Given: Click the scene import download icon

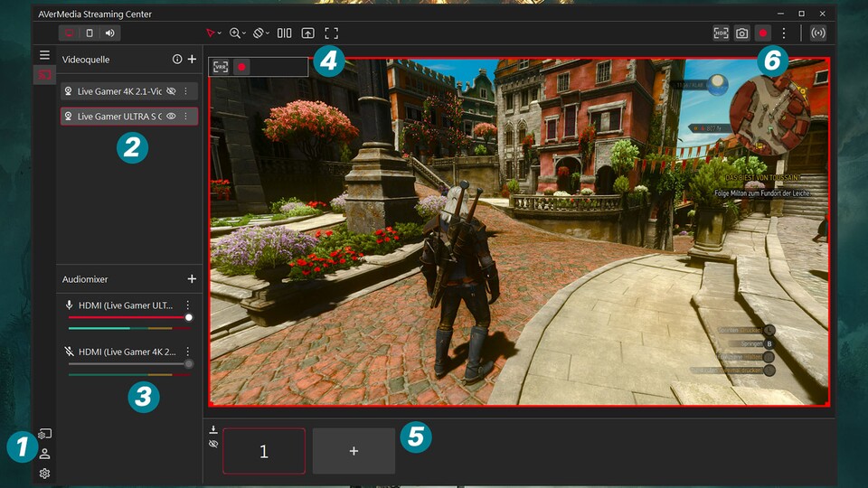Looking at the screenshot, I should point(213,430).
